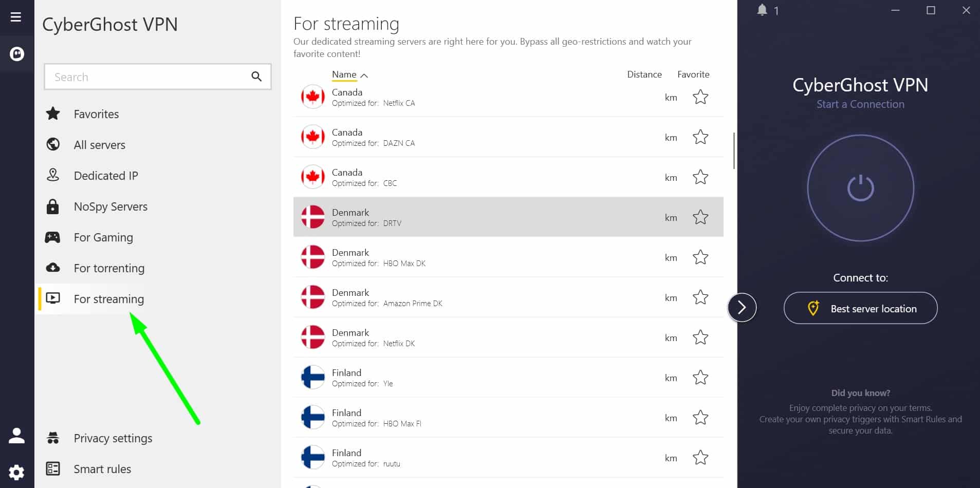The width and height of the screenshot is (980, 488).
Task: Open the user account profile icon
Action: tap(16, 436)
